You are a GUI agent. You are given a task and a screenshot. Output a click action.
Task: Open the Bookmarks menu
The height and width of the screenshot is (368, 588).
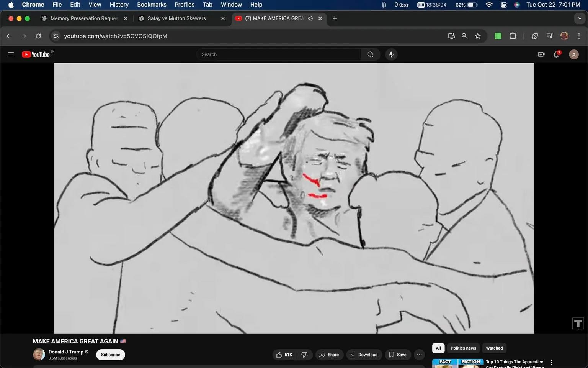coord(152,5)
